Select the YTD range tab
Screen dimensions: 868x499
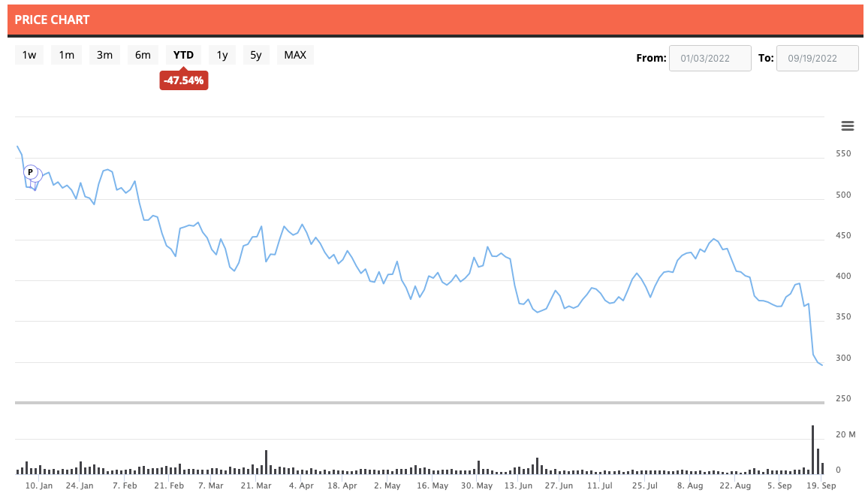[x=183, y=55]
